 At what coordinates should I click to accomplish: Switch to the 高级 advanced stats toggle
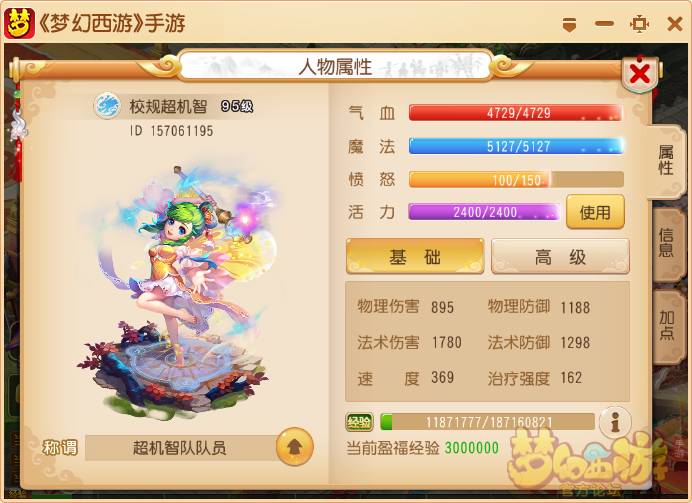(560, 256)
